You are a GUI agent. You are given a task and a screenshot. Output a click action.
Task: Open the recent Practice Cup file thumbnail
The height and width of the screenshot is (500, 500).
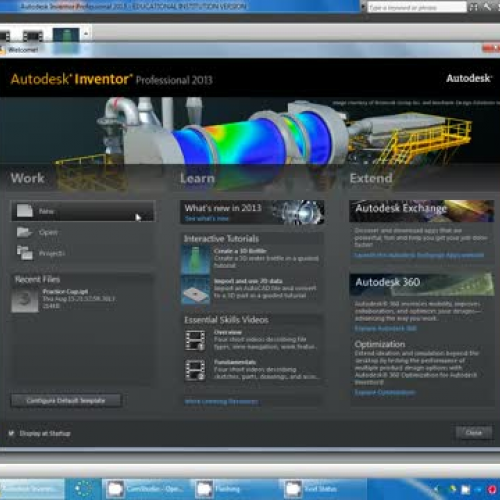point(25,300)
